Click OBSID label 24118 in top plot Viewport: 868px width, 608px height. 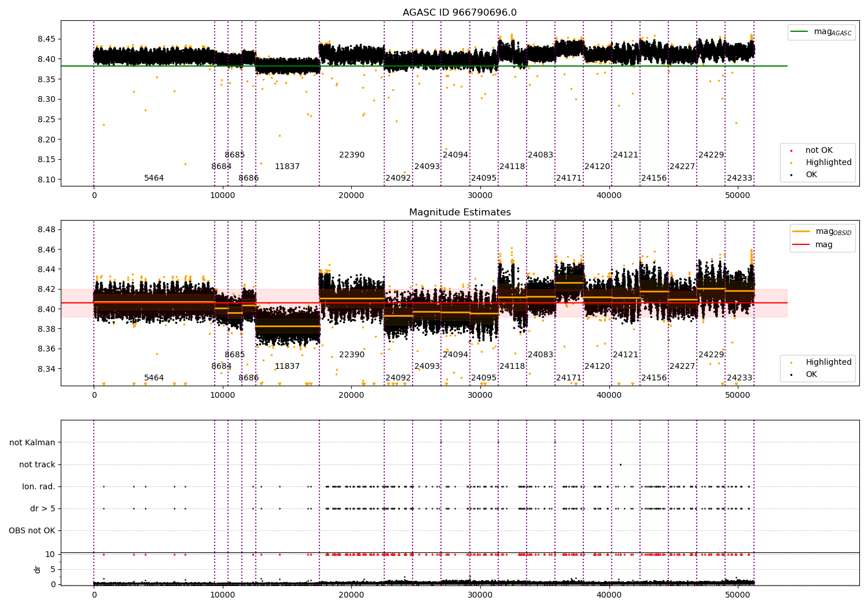[512, 167]
